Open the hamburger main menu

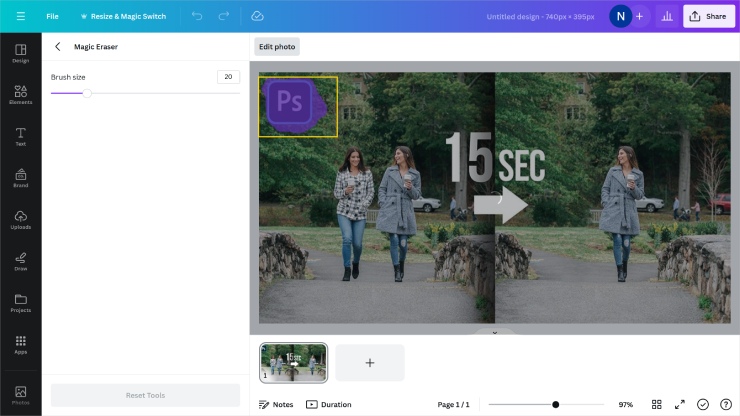20,17
